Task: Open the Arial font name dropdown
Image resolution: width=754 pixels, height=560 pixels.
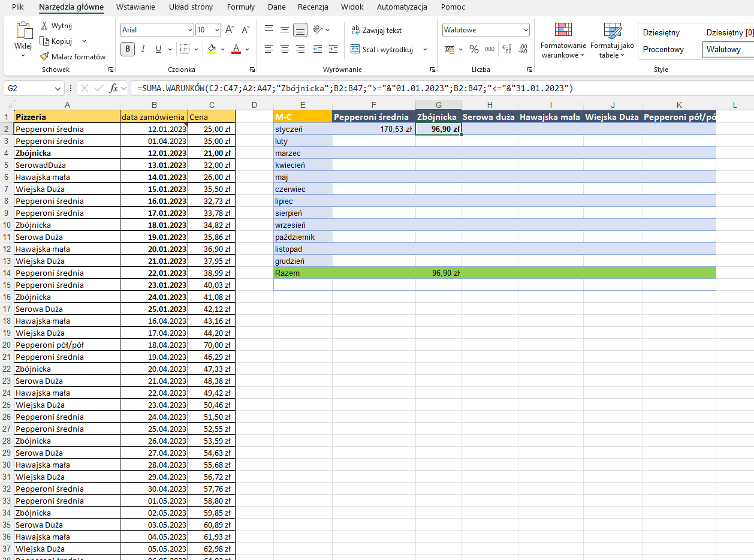Action: point(190,30)
